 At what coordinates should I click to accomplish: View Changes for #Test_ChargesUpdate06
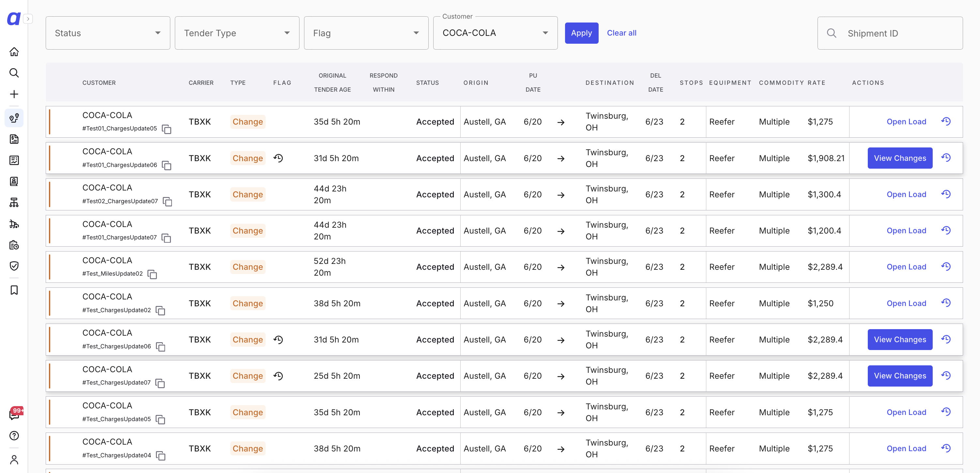(900, 340)
